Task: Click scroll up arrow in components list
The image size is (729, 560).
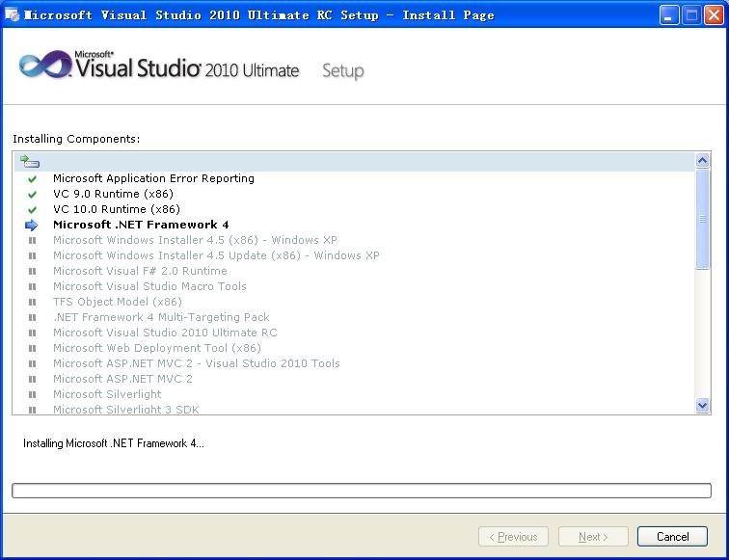Action: (x=703, y=160)
